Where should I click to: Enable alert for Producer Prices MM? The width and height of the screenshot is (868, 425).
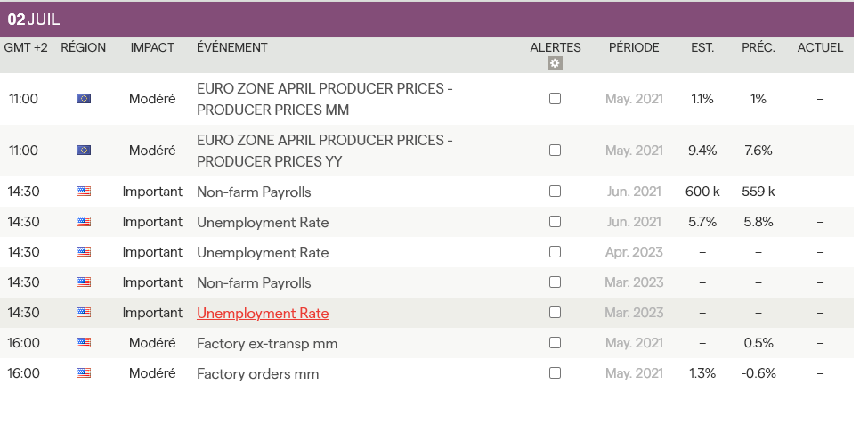pos(556,99)
